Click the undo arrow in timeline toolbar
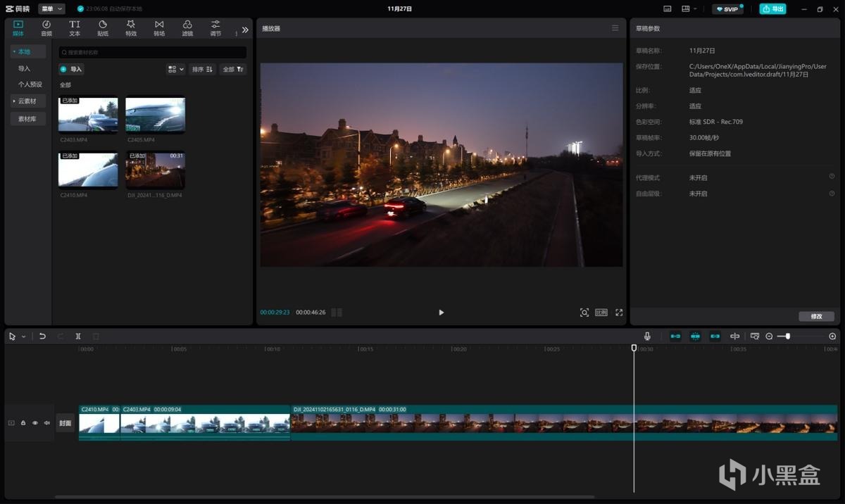 42,336
